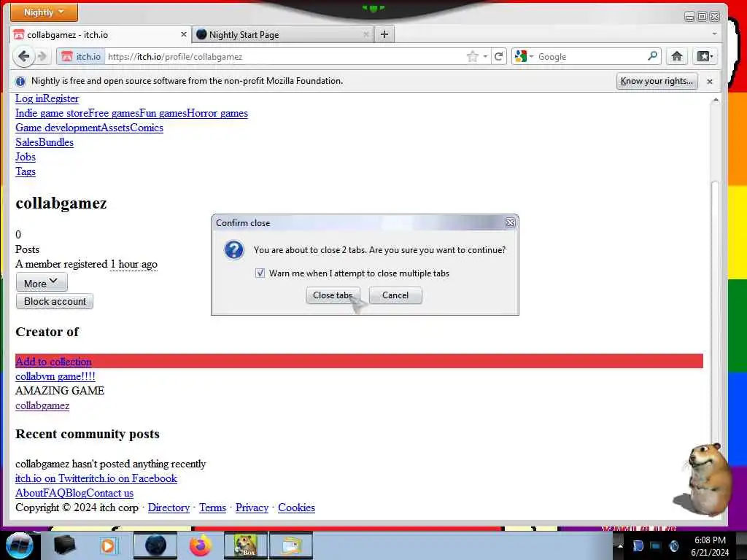Open the Directory footer link
This screenshot has width=747, height=560.
pos(169,507)
